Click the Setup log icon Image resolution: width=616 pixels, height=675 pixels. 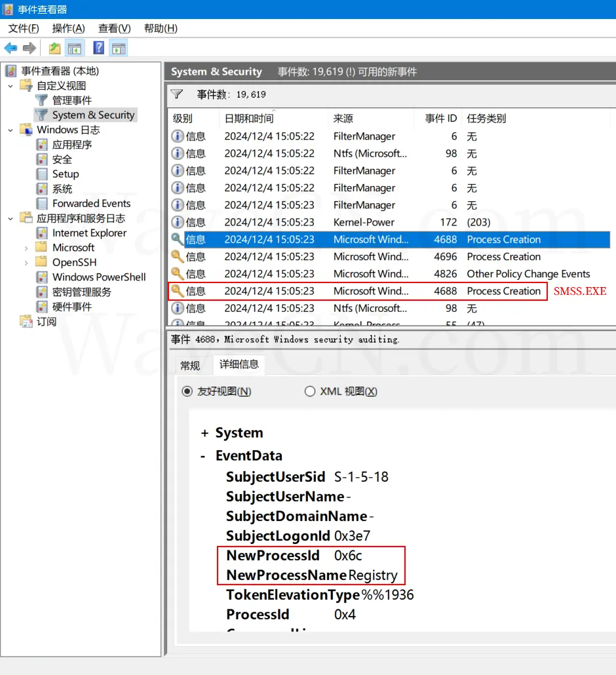[x=42, y=174]
